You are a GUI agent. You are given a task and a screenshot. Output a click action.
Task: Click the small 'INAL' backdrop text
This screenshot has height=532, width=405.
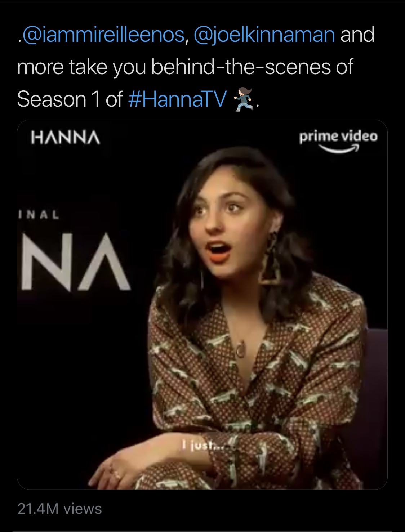[39, 215]
